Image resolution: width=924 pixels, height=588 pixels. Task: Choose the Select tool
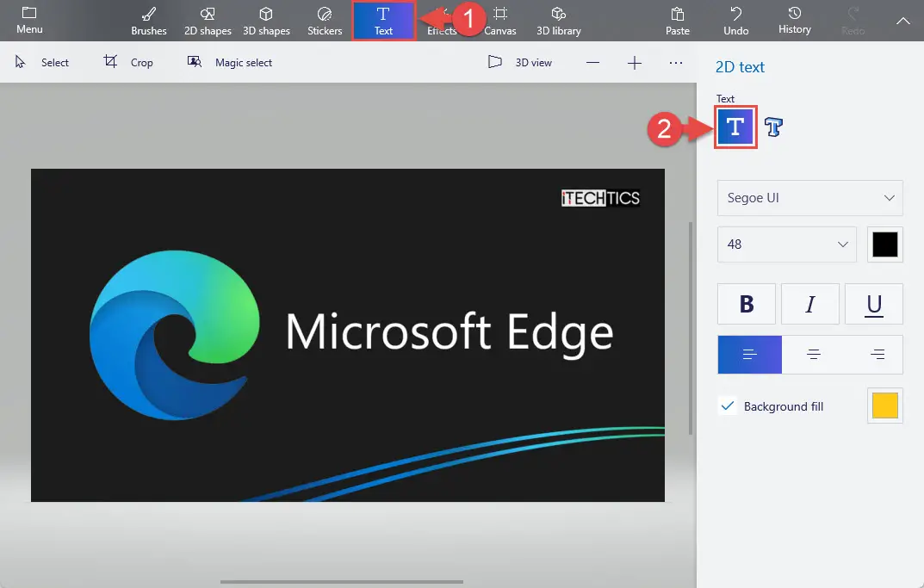(41, 63)
